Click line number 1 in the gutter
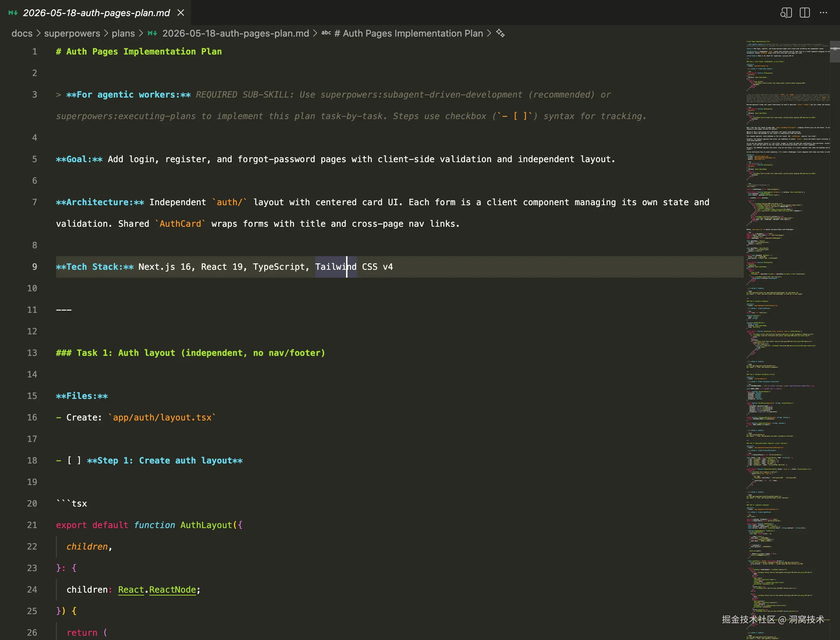Image resolution: width=840 pixels, height=640 pixels. (35, 51)
